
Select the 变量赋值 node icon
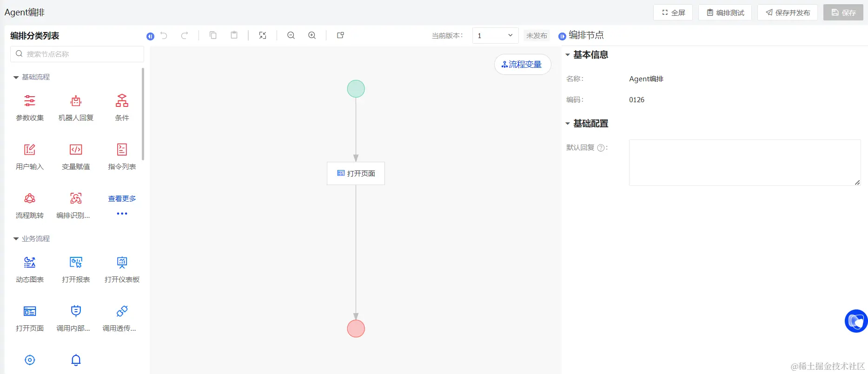(76, 150)
